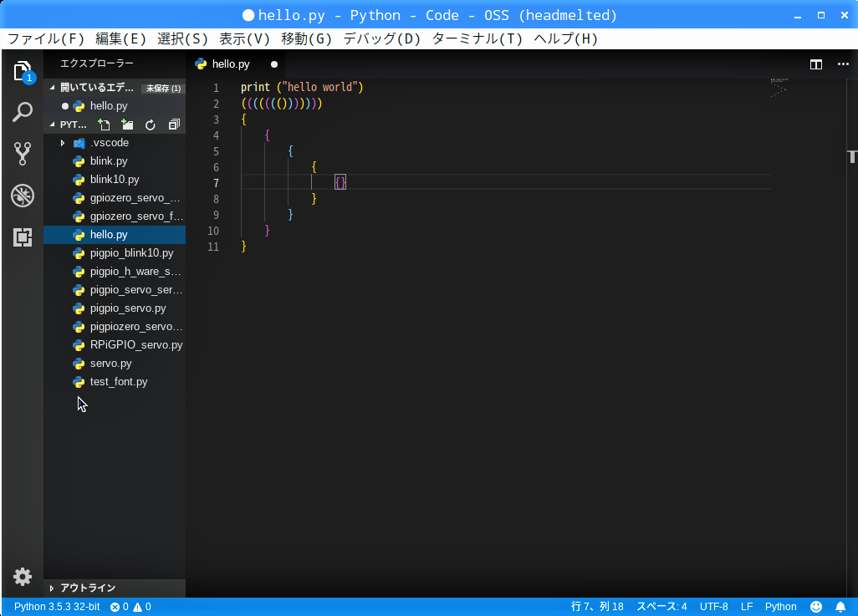The width and height of the screenshot is (858, 616).
Task: Open the デバッグ(D) menu
Action: (x=381, y=38)
